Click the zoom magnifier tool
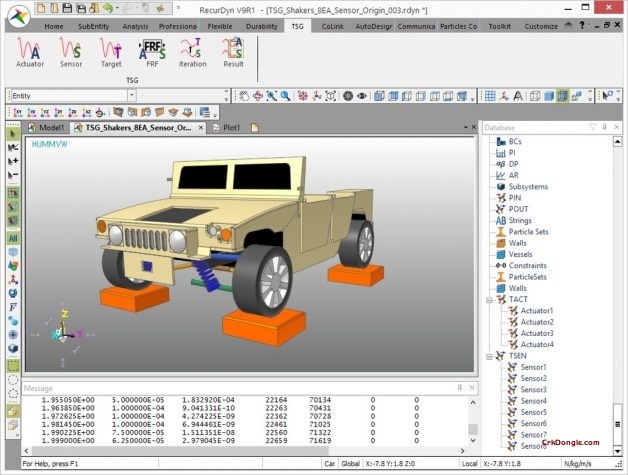The image size is (628, 475). pyautogui.click(x=285, y=96)
